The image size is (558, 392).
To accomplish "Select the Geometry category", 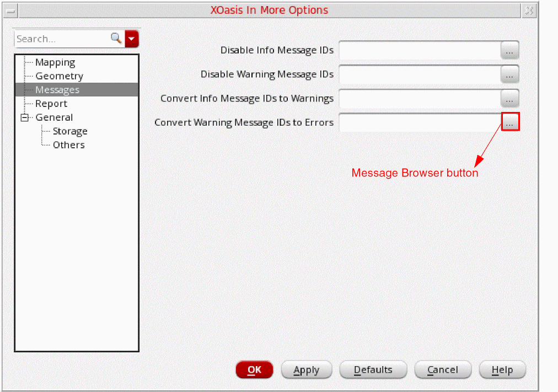I will point(59,76).
